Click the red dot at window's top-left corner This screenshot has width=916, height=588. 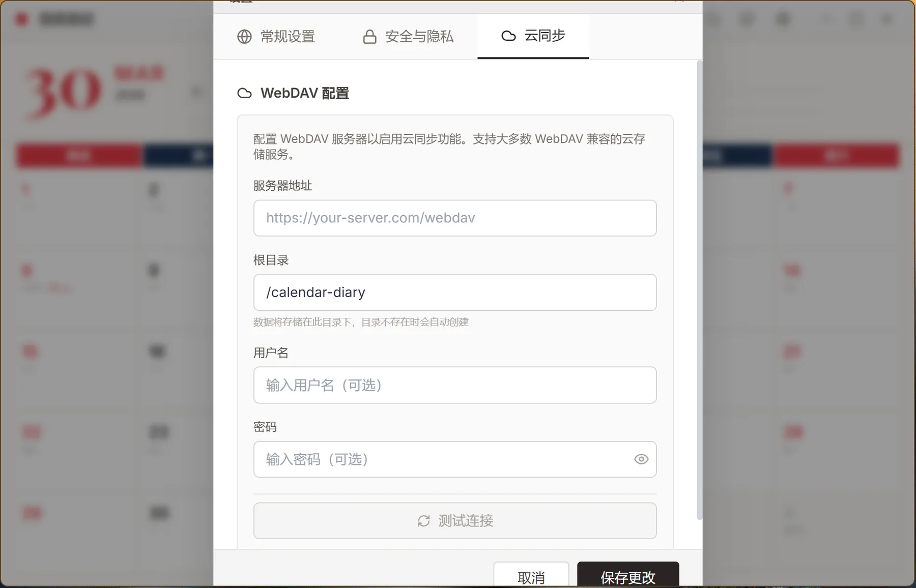(x=22, y=19)
